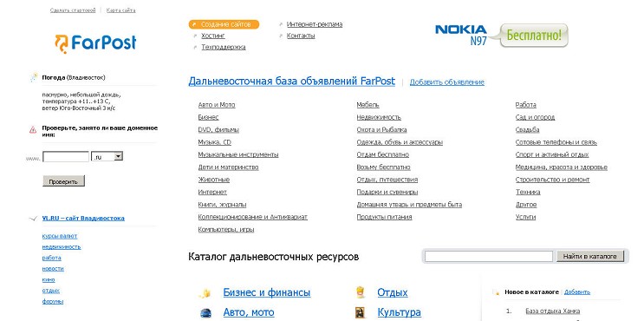Focus the catalog search text field
This screenshot has width=644, height=321.
click(488, 256)
